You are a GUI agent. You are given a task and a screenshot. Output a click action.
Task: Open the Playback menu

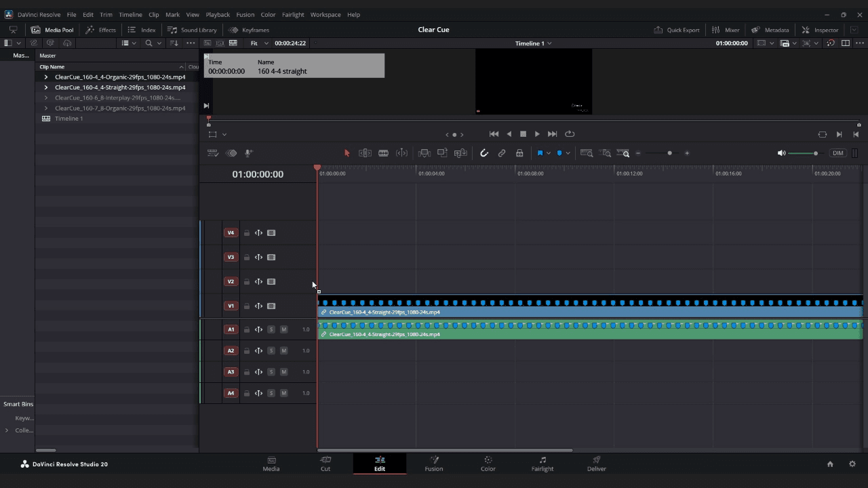217,14
